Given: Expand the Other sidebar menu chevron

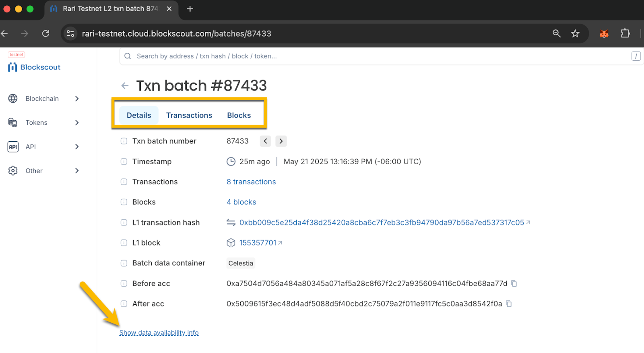Looking at the screenshot, I should 77,171.
